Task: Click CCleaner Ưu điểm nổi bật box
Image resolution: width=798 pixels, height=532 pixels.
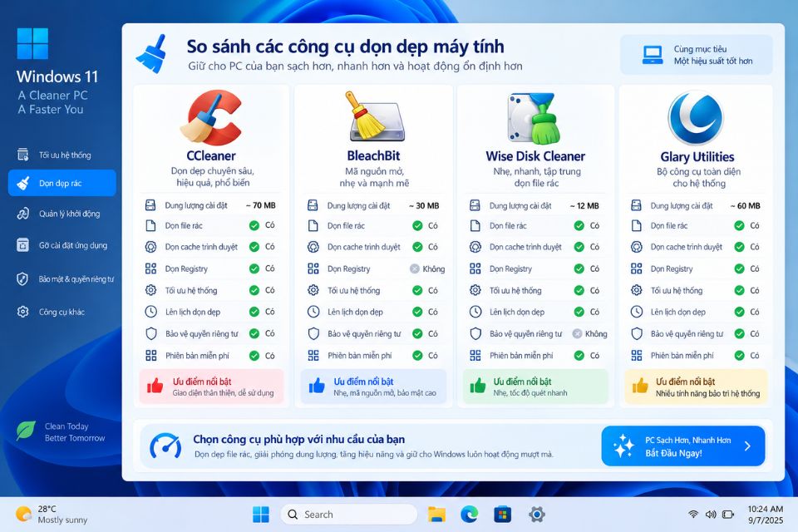Action: [x=211, y=387]
